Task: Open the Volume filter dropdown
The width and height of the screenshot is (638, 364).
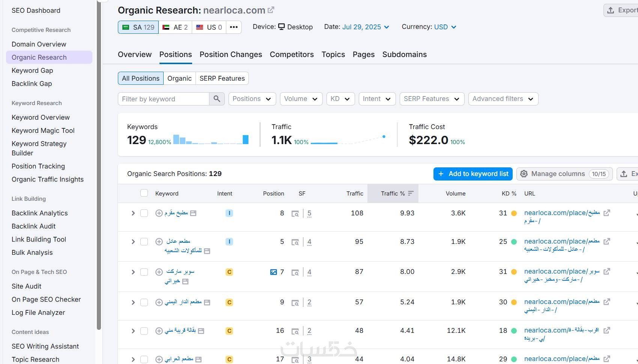Action: [301, 99]
